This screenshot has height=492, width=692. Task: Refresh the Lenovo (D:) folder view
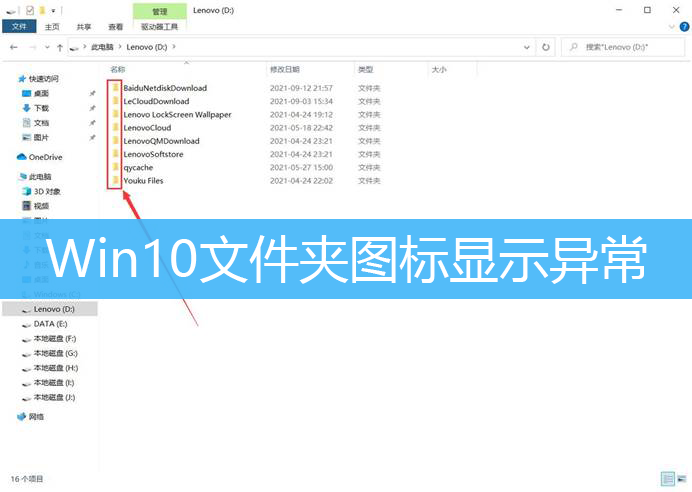(x=546, y=46)
